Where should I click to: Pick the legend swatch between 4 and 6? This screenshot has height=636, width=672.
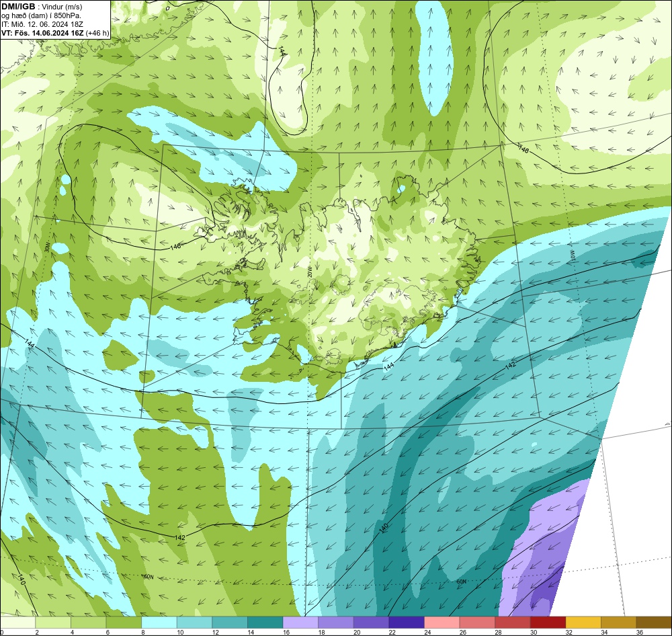(x=88, y=623)
